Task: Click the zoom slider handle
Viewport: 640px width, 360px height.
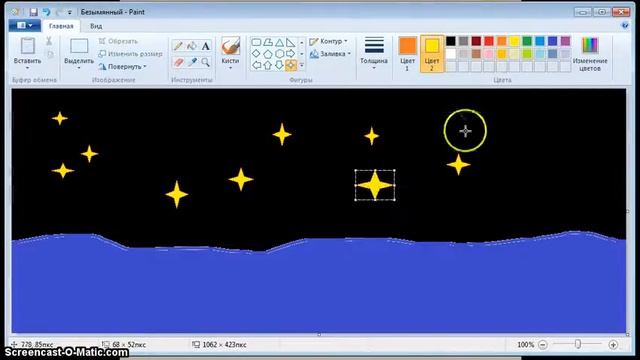Action: (x=578, y=344)
